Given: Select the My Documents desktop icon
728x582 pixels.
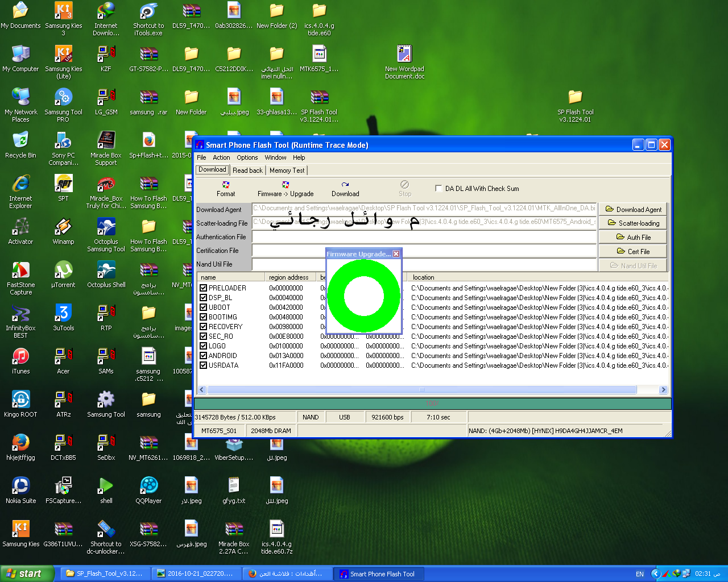Looking at the screenshot, I should (20, 16).
